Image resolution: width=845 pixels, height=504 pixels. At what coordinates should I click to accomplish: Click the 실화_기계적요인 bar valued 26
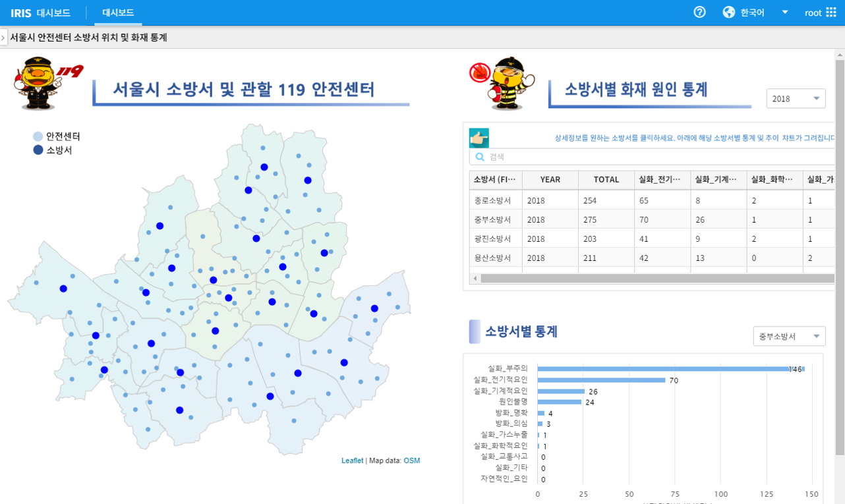pos(562,391)
